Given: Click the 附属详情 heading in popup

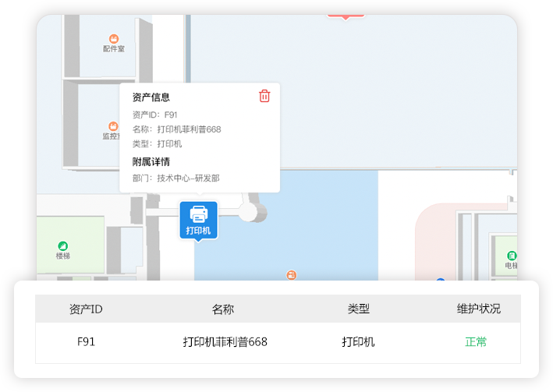Looking at the screenshot, I should click(151, 162).
